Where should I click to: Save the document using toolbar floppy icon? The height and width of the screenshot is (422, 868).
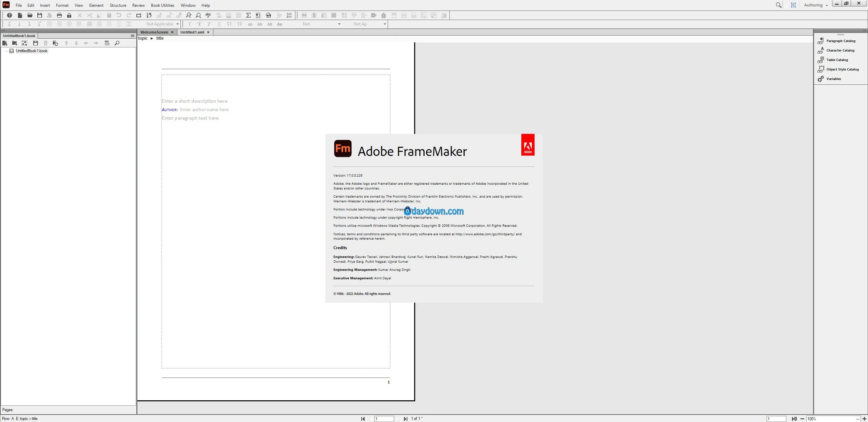point(40,15)
